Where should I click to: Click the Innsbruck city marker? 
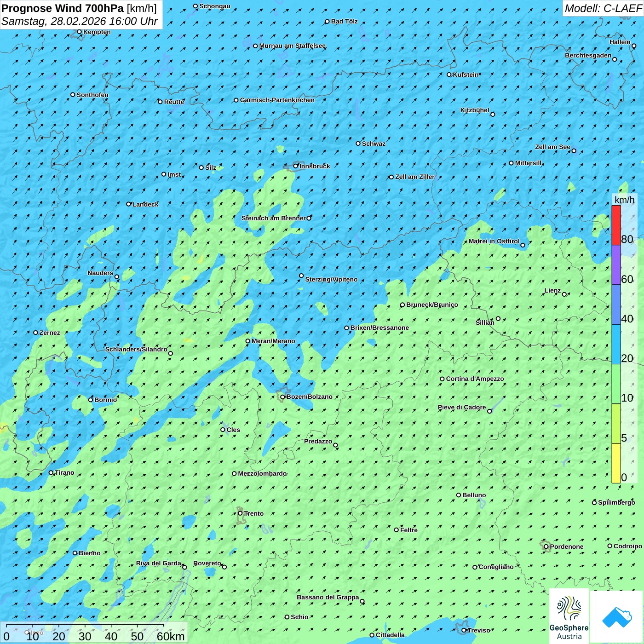click(x=296, y=166)
